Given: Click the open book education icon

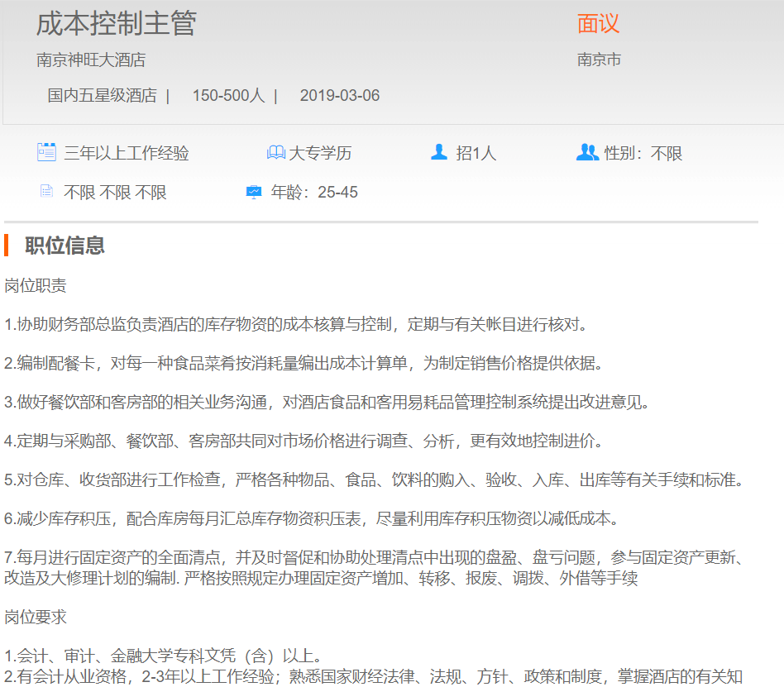Looking at the screenshot, I should tap(275, 153).
